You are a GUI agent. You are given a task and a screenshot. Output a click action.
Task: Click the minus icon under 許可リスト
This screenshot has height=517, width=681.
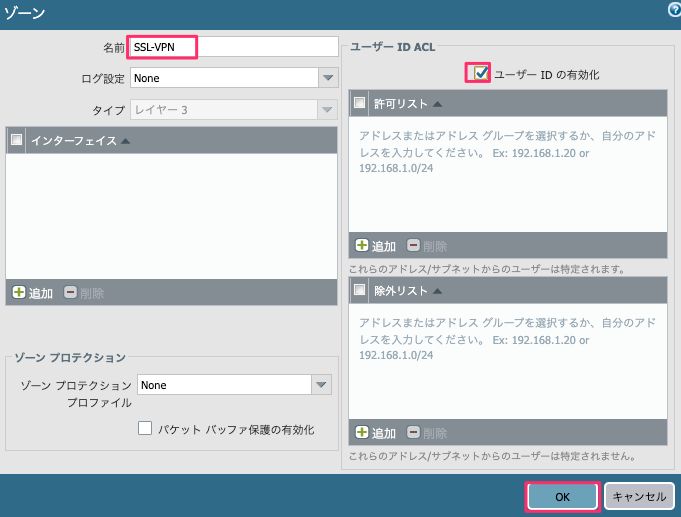tap(413, 245)
